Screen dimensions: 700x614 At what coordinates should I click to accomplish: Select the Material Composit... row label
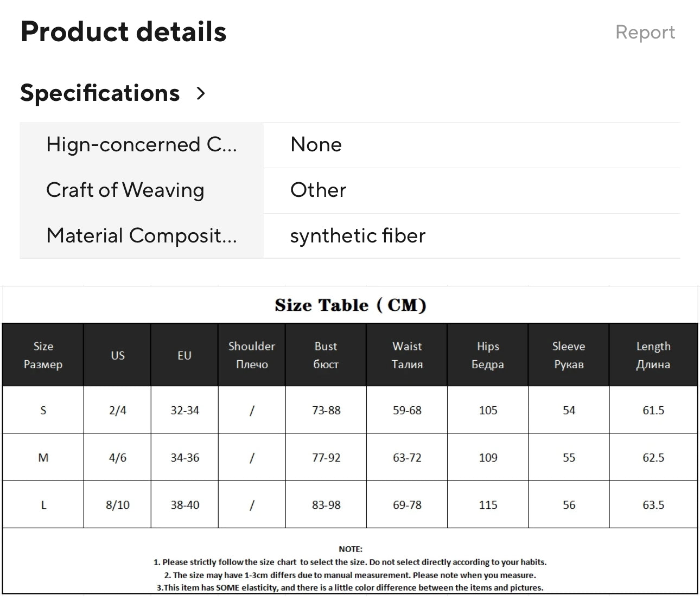pyautogui.click(x=142, y=236)
